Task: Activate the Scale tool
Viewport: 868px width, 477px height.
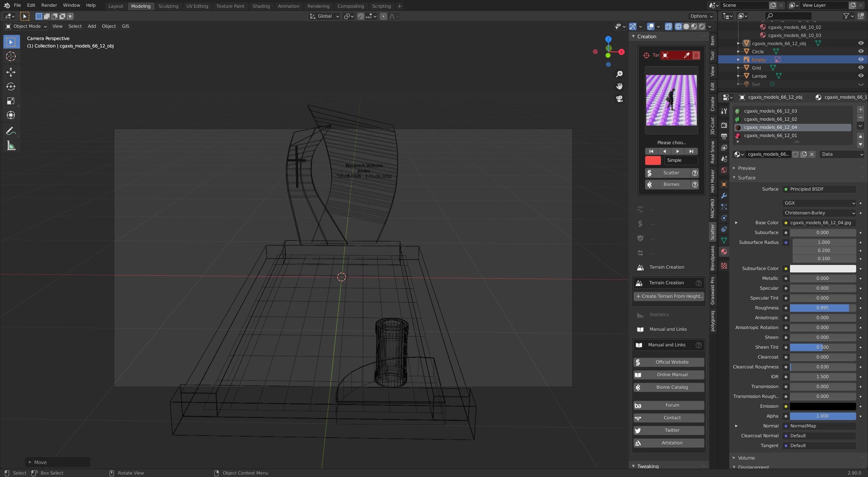Action: pyautogui.click(x=11, y=101)
